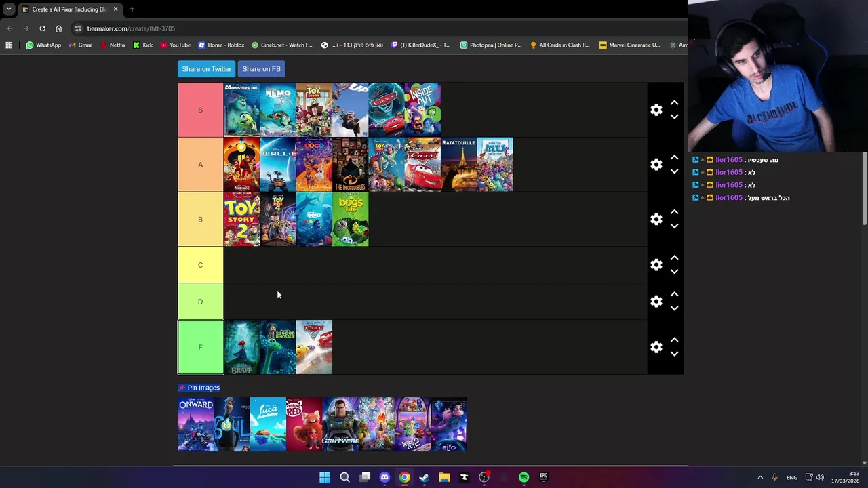Pick the Elio poster from unranked images
The height and width of the screenshot is (488, 868).
coord(449,424)
